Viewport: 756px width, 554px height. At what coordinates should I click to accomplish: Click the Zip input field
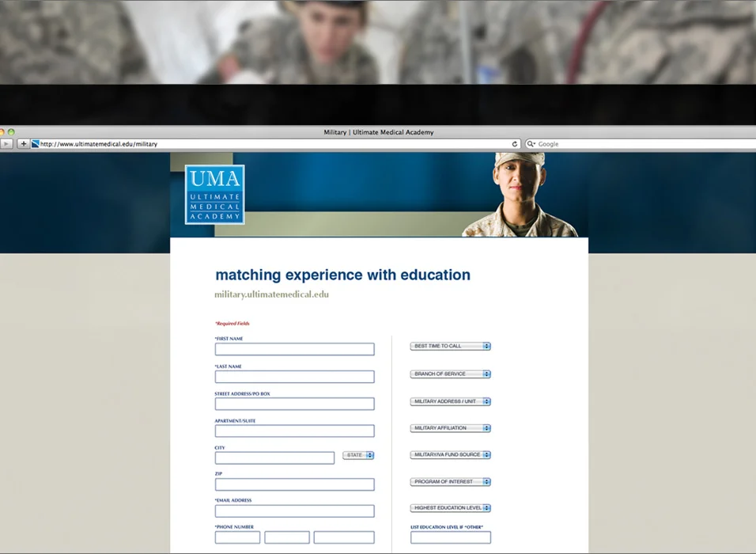[x=295, y=484]
